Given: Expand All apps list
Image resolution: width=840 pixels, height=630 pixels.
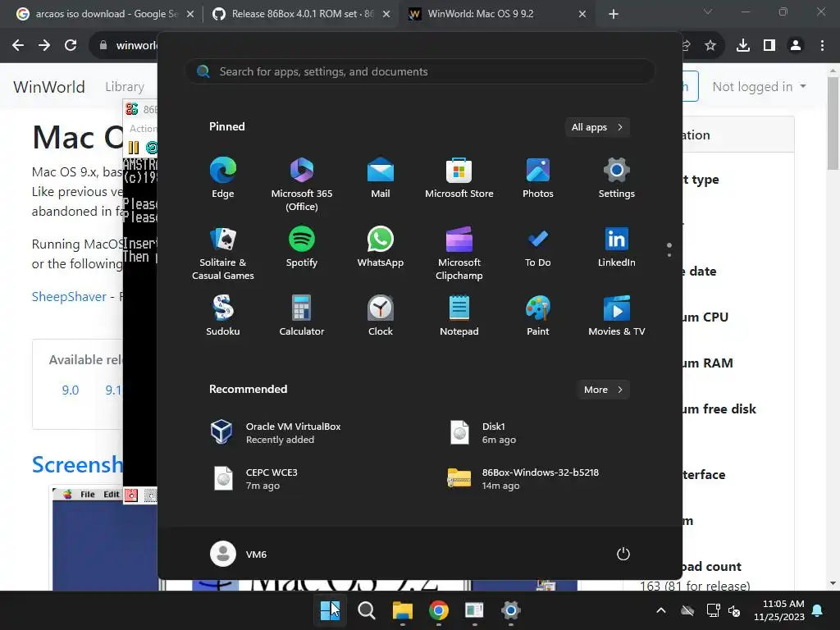Looking at the screenshot, I should [x=597, y=127].
